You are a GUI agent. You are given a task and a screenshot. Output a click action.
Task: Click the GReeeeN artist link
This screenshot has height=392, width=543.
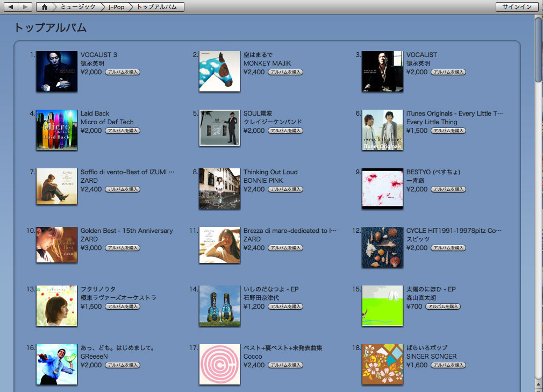[x=94, y=357]
